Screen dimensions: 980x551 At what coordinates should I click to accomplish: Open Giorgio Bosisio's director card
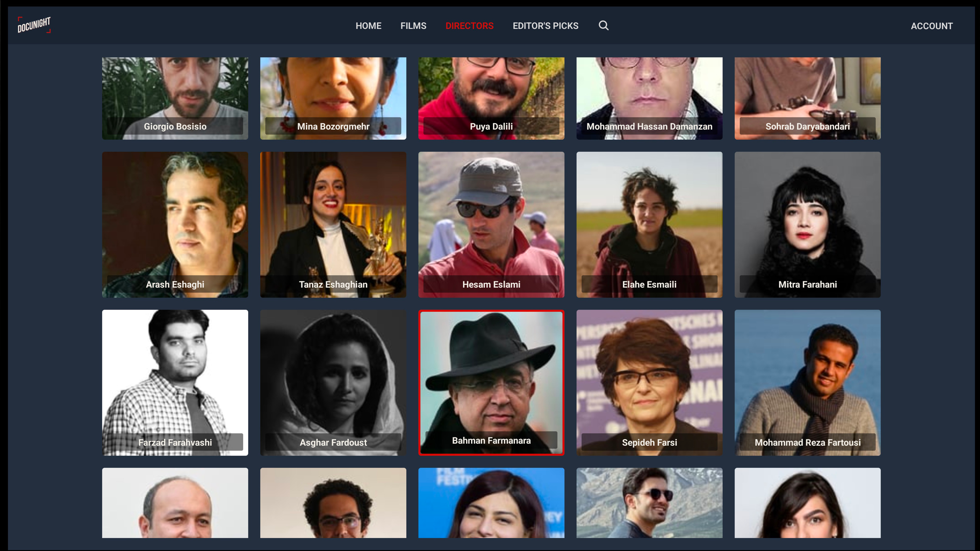point(175,98)
